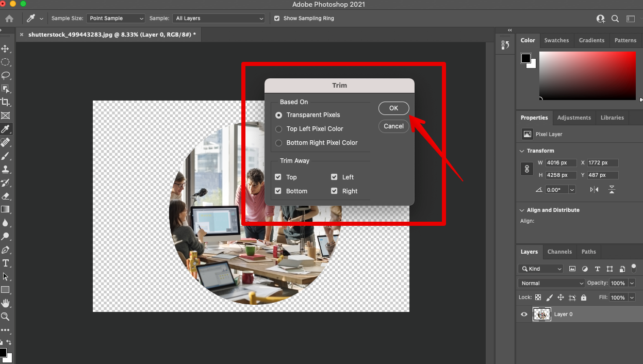Screen dimensions: 643x364
Task: Switch to the Adjustments tab
Action: 574,118
